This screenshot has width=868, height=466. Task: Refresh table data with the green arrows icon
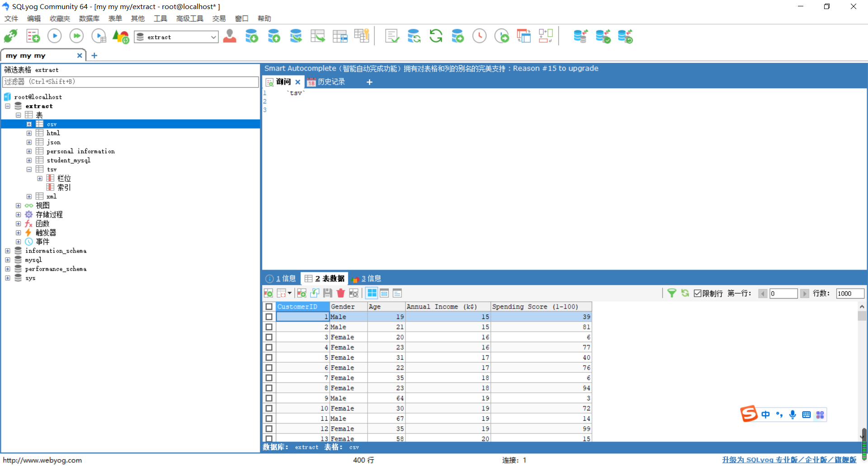point(685,293)
